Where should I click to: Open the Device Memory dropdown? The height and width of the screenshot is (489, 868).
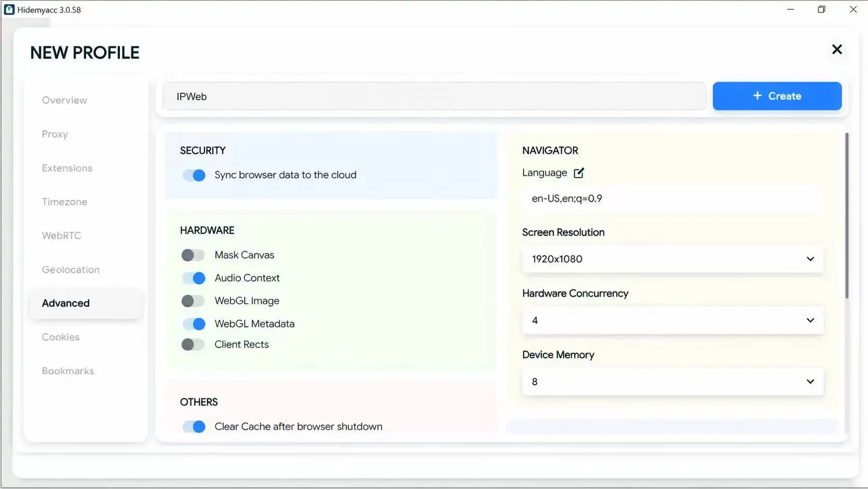coord(672,381)
